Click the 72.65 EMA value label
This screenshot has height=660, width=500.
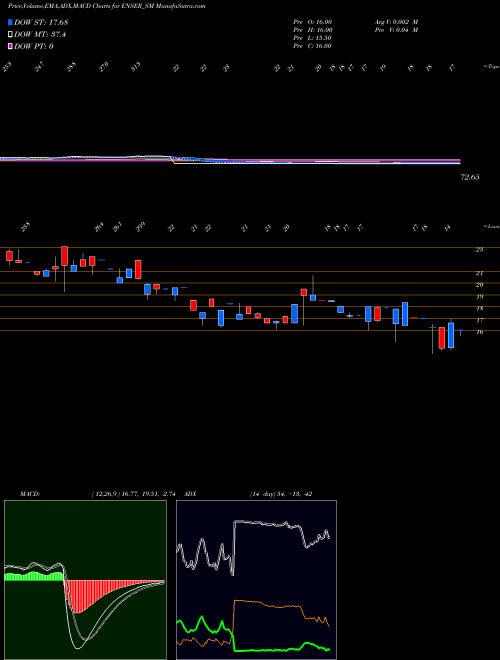click(470, 178)
